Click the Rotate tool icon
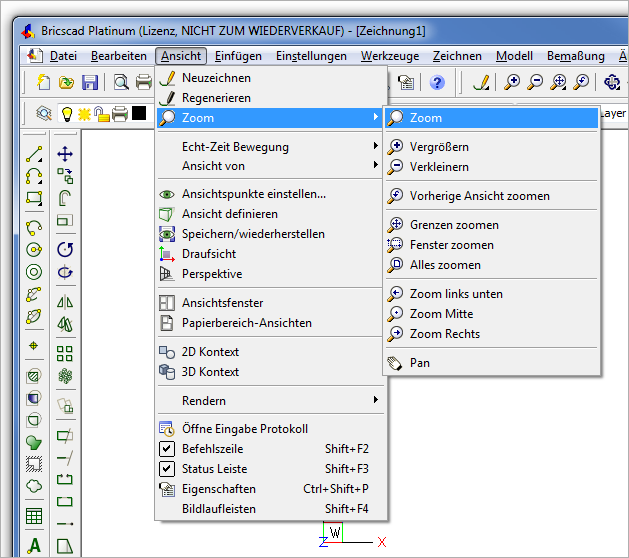The width and height of the screenshot is (629, 558). [65, 249]
